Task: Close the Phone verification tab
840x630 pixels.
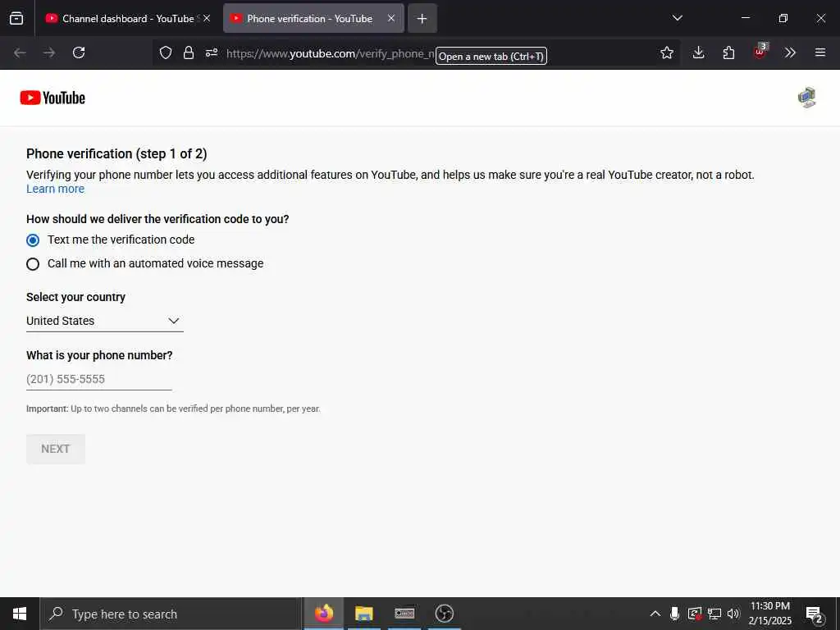Action: [x=391, y=18]
